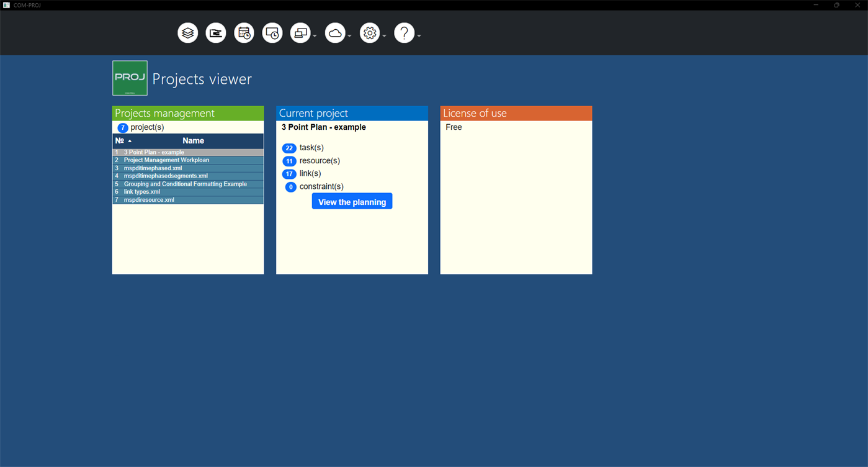Select the Project Management Workplan project

tap(166, 160)
